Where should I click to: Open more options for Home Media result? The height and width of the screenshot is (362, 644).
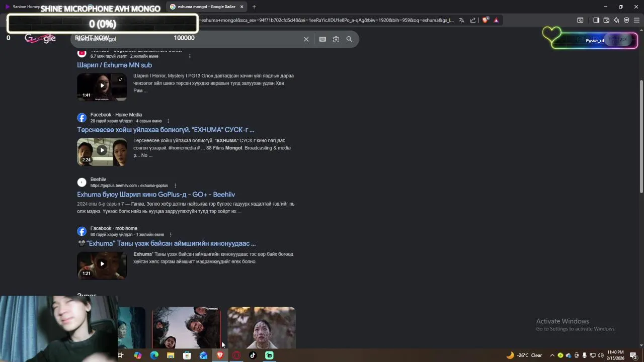point(168,121)
